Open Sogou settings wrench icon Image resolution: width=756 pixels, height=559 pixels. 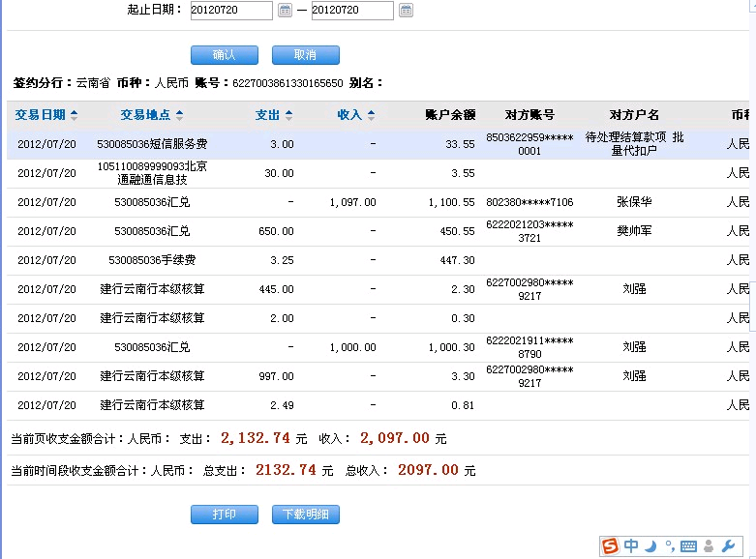(729, 547)
